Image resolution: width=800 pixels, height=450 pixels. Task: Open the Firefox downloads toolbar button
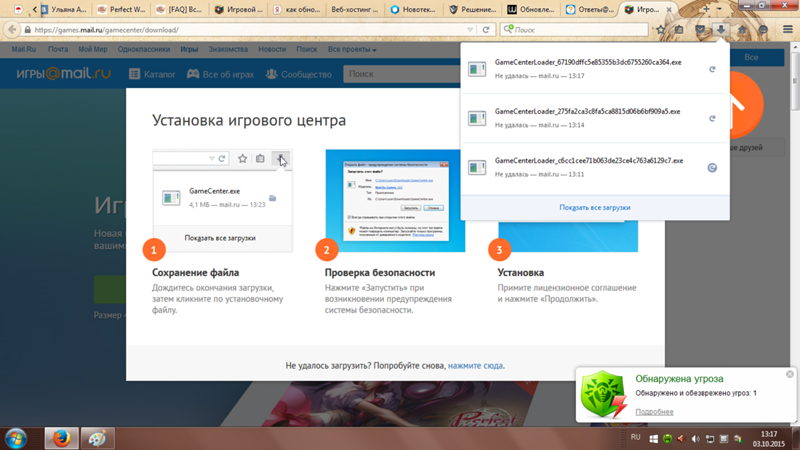click(x=721, y=30)
